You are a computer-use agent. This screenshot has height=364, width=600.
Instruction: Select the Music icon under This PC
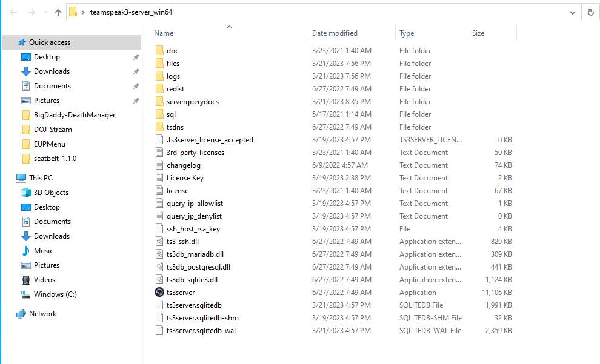[26, 251]
